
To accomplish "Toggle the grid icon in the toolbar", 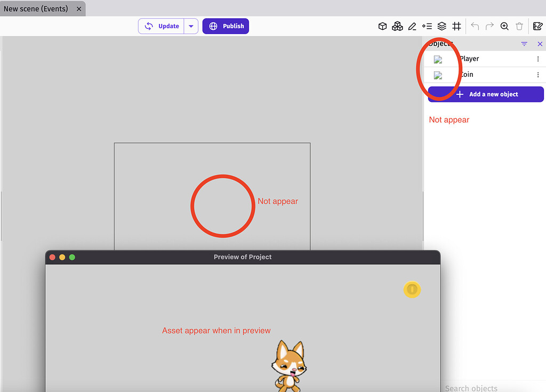I will click(456, 26).
